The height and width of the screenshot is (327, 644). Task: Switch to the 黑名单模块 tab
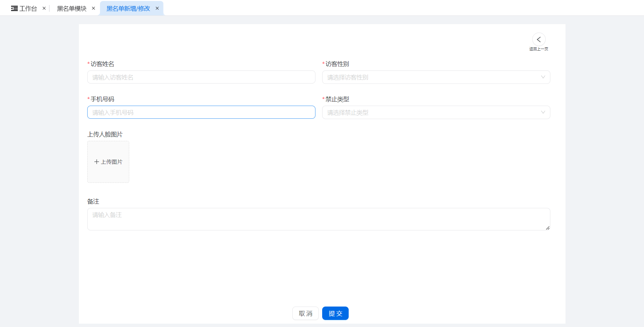click(x=71, y=8)
